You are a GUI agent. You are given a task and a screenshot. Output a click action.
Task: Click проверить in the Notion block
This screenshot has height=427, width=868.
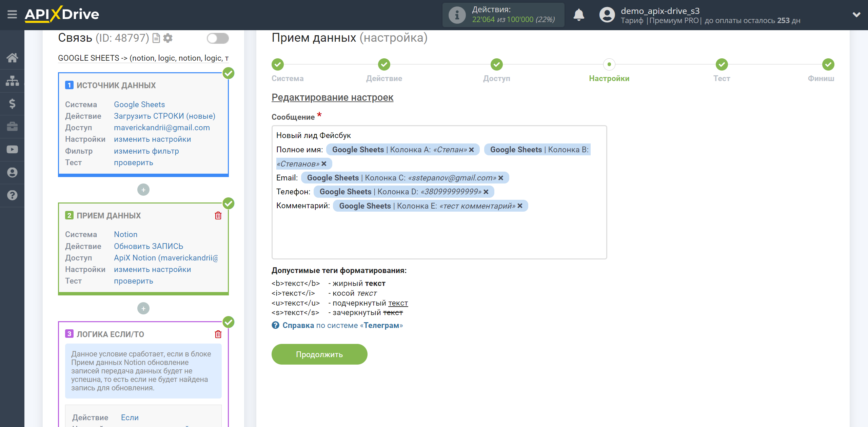[133, 281]
